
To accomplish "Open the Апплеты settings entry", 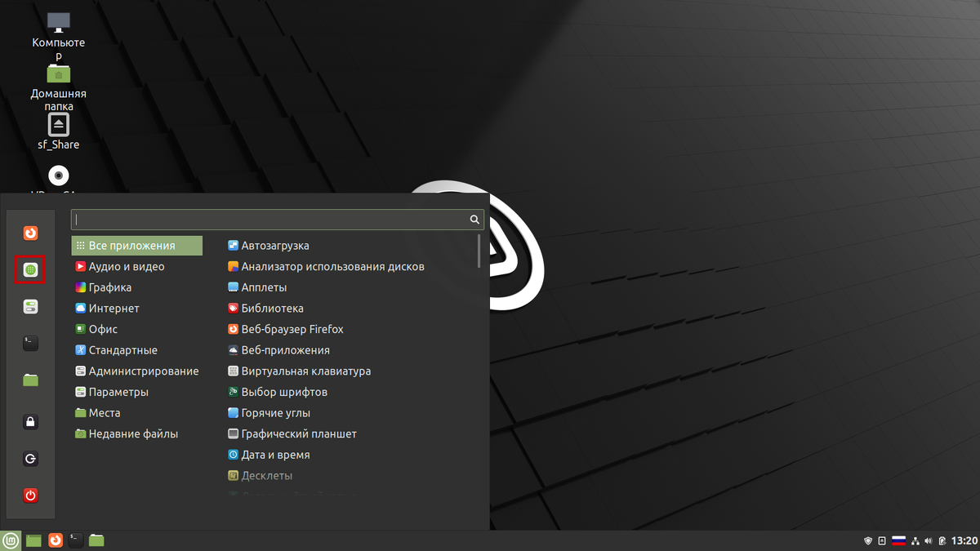I will click(350, 287).
